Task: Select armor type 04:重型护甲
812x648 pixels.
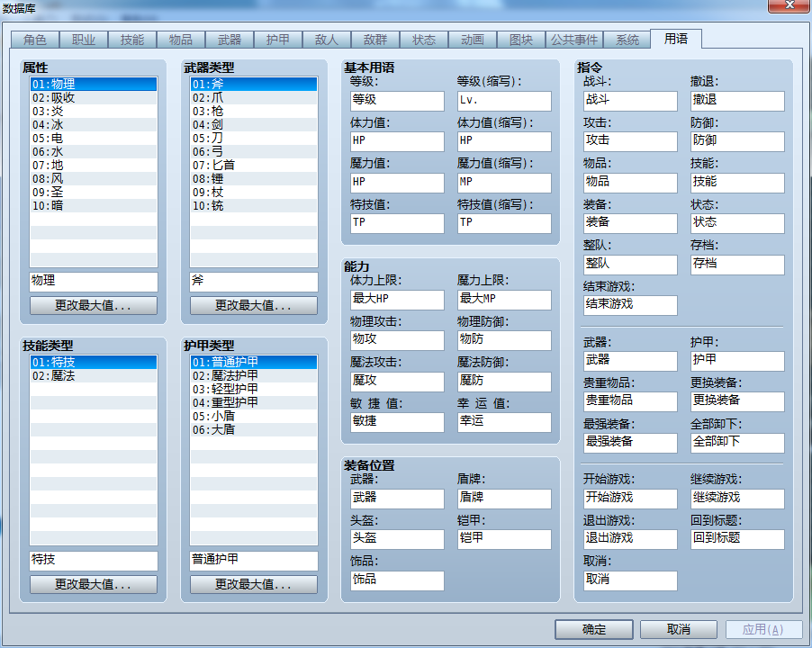Action: [x=254, y=402]
